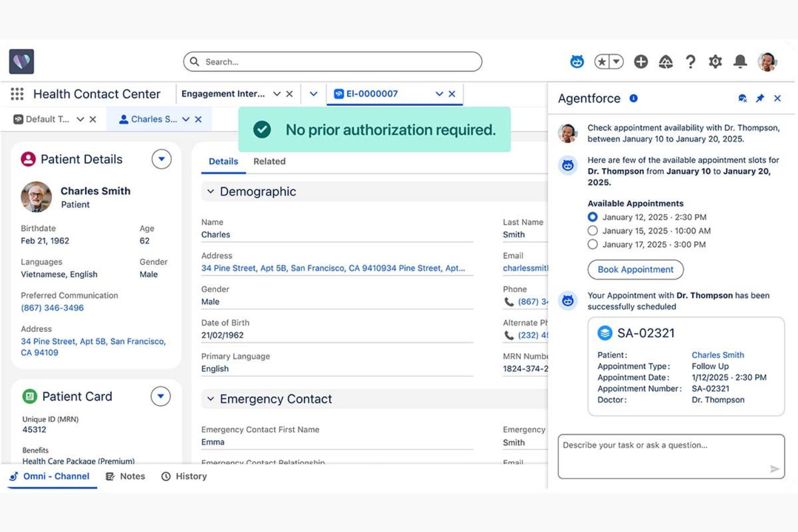Switch to the Details tab
Image resolution: width=798 pixels, height=532 pixels.
pyautogui.click(x=223, y=161)
